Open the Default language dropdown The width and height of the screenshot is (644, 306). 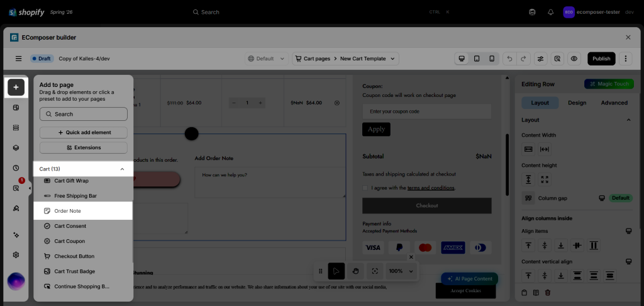coord(267,59)
